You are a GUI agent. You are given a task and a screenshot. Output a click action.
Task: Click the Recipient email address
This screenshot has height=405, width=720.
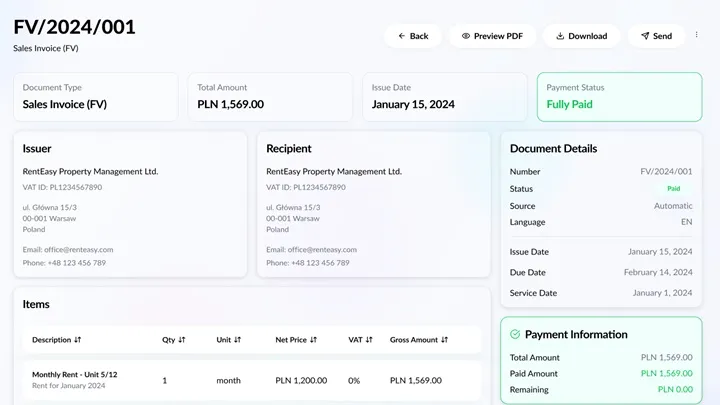click(311, 249)
